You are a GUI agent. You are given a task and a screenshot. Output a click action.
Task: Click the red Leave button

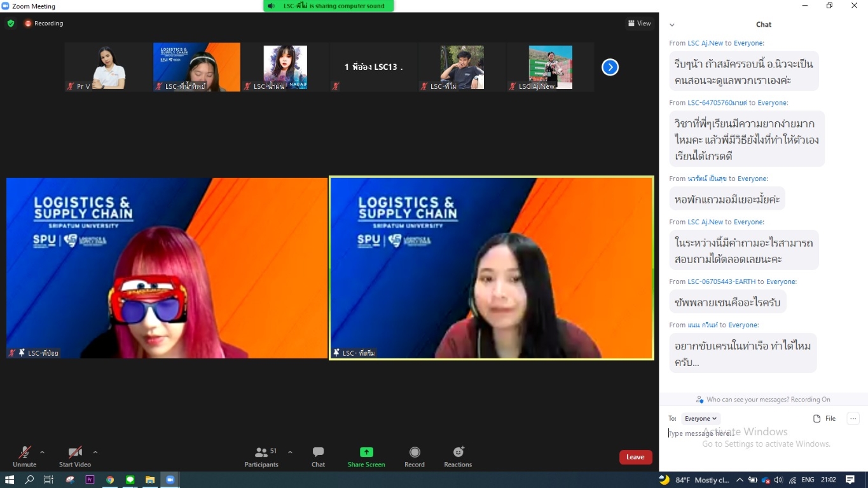[635, 457]
